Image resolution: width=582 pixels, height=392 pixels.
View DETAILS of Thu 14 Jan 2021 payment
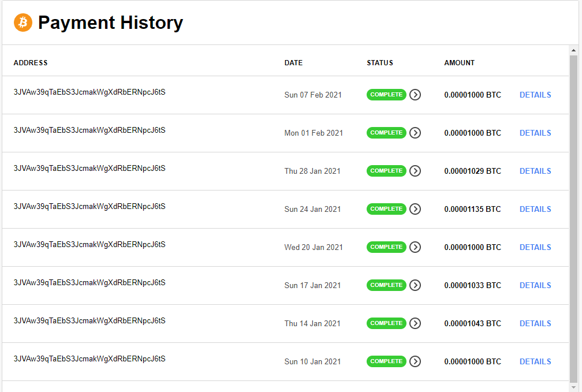[x=535, y=324]
